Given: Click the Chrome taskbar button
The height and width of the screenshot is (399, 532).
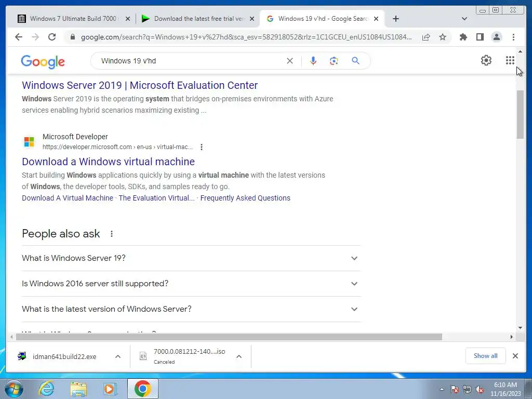Looking at the screenshot, I should [x=143, y=389].
